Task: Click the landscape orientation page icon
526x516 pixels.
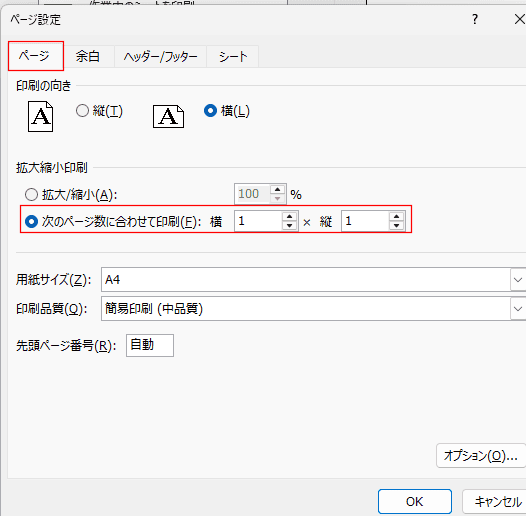Action: point(168,116)
